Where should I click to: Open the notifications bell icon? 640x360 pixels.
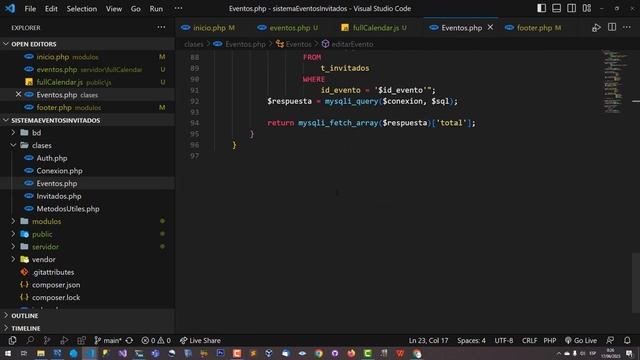[x=627, y=340]
